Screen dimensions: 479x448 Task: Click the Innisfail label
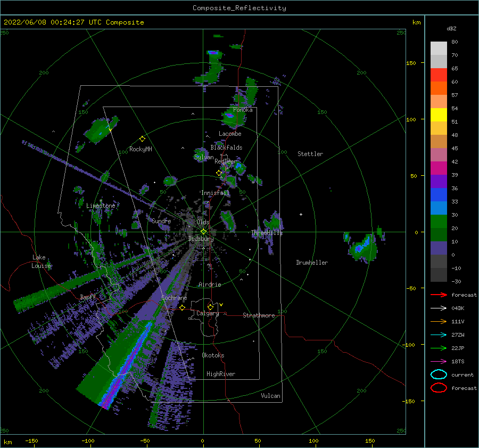215,193
